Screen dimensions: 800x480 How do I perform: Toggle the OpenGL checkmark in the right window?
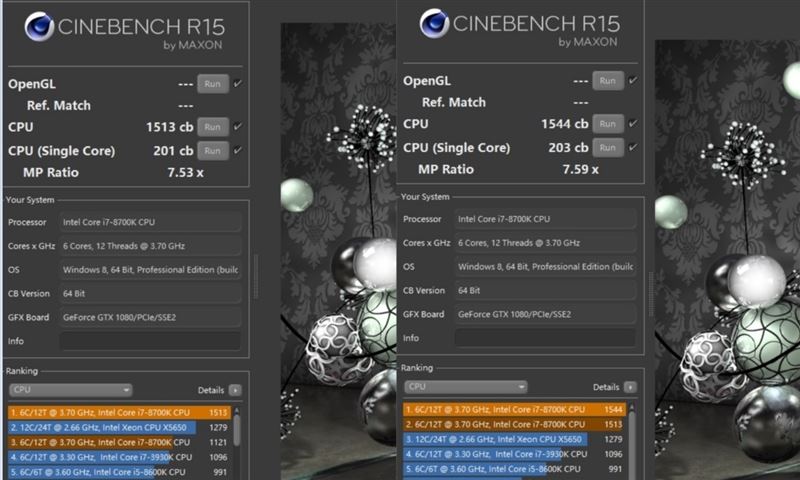pos(633,81)
